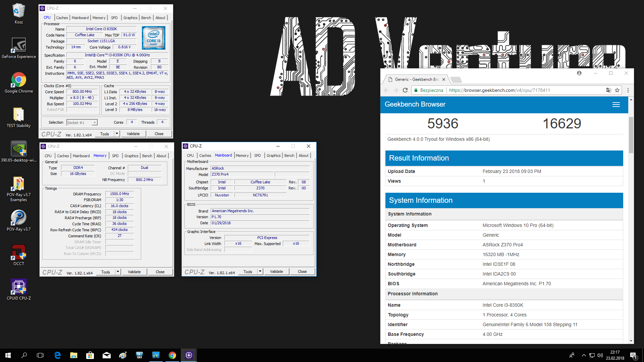Open the TEST Stability folder icon

coord(19,117)
